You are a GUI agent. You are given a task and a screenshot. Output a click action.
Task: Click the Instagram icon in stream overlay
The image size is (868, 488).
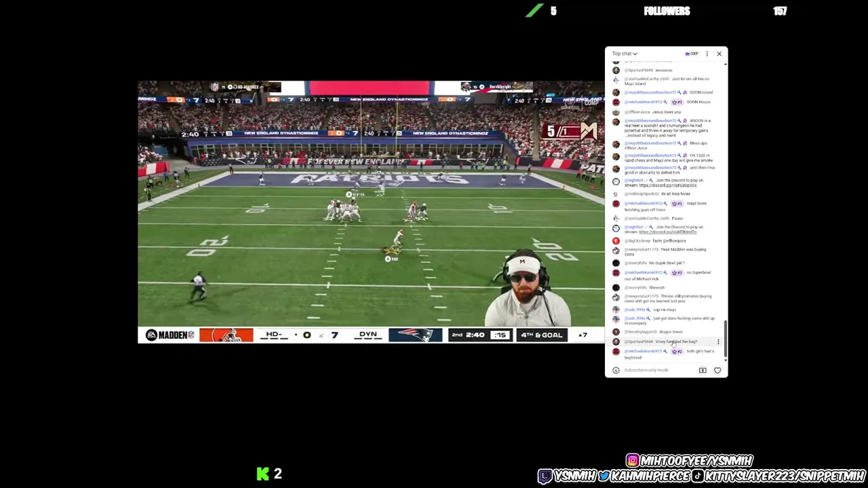pos(633,461)
